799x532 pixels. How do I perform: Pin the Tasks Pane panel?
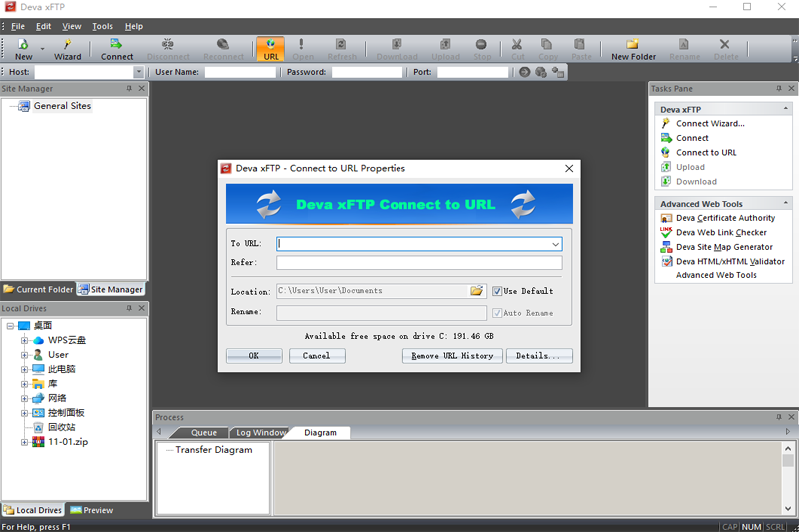click(779, 89)
